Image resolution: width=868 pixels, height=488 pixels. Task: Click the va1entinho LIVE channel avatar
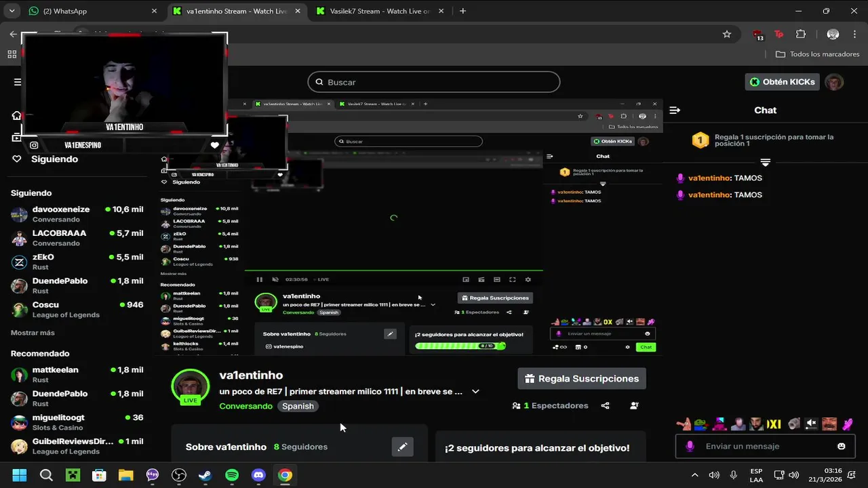click(x=191, y=388)
